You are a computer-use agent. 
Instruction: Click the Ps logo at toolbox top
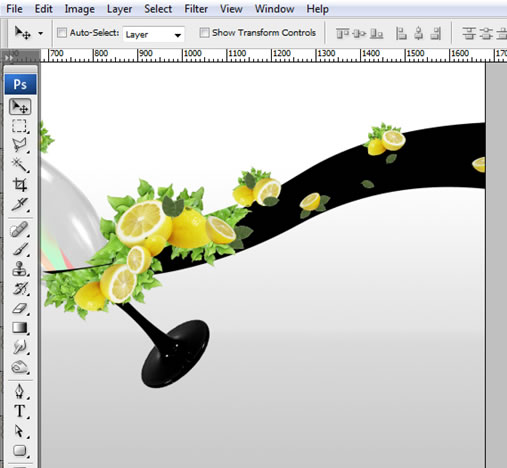click(x=20, y=84)
